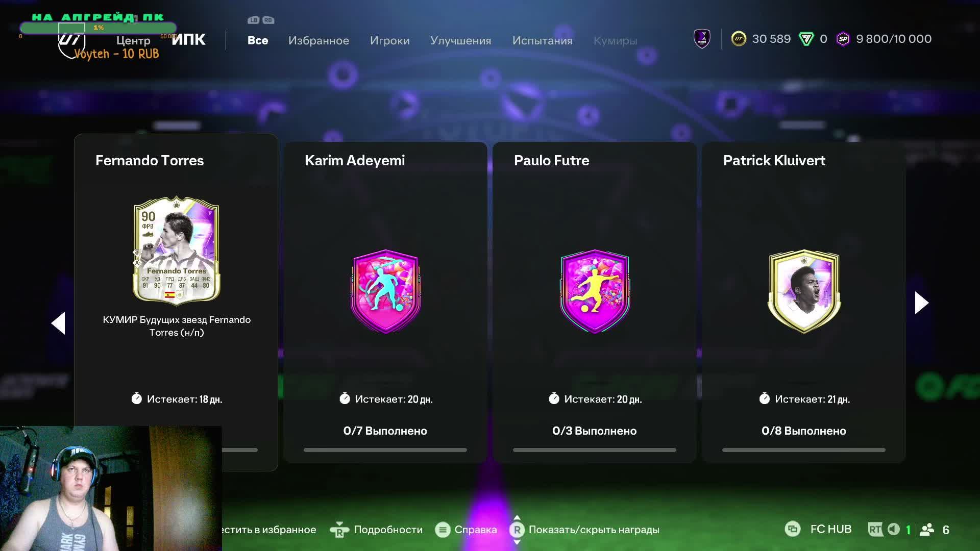This screenshot has height=551, width=980.
Task: Click the green FC points icon
Action: click(806, 39)
